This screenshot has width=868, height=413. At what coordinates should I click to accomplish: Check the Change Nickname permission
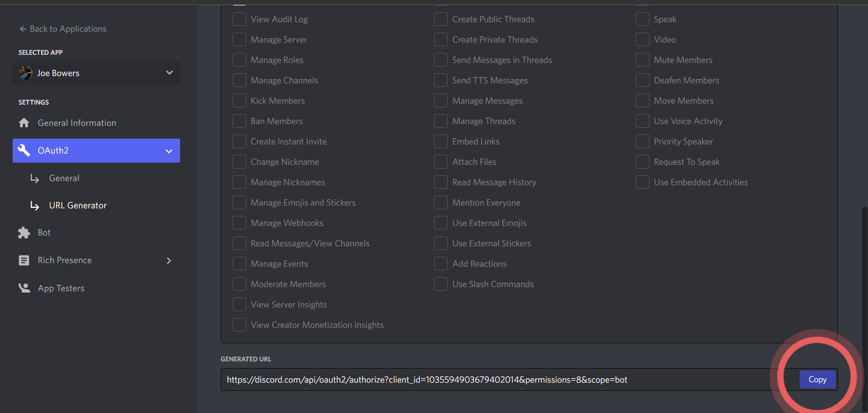pos(239,162)
